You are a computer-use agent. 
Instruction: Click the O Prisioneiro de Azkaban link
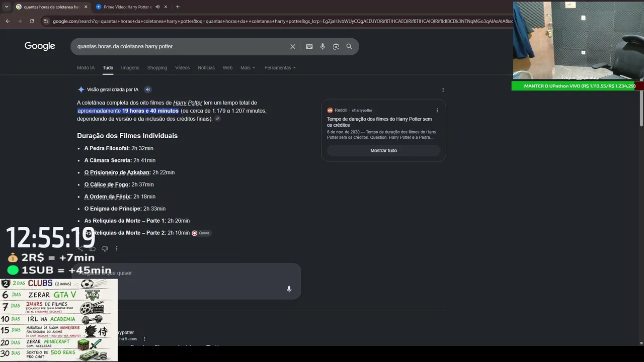pos(117,172)
